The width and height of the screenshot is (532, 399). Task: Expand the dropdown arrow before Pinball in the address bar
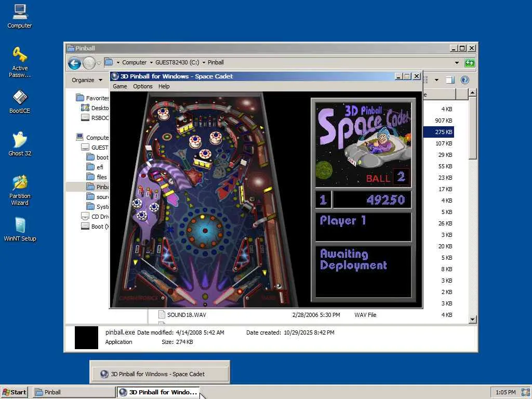click(204, 62)
